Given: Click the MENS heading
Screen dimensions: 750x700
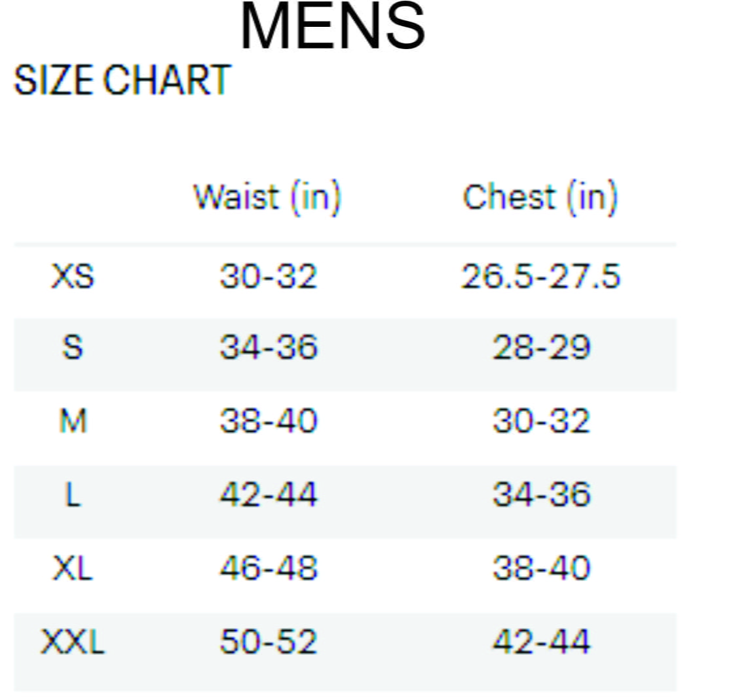Looking at the screenshot, I should pyautogui.click(x=333, y=28).
